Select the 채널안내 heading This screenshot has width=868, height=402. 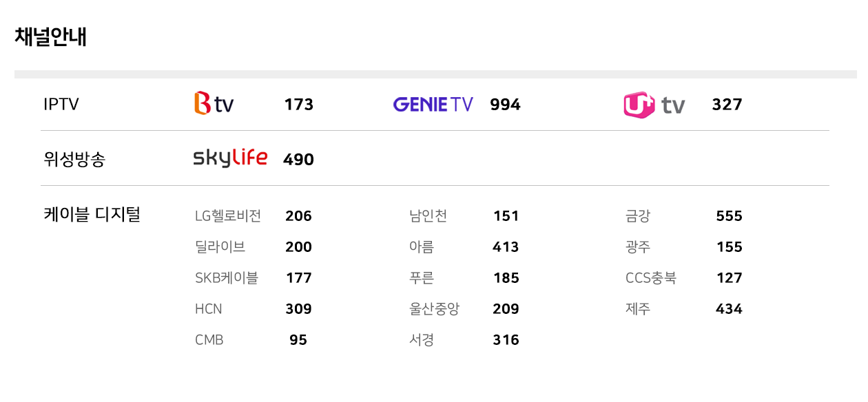tap(50, 36)
